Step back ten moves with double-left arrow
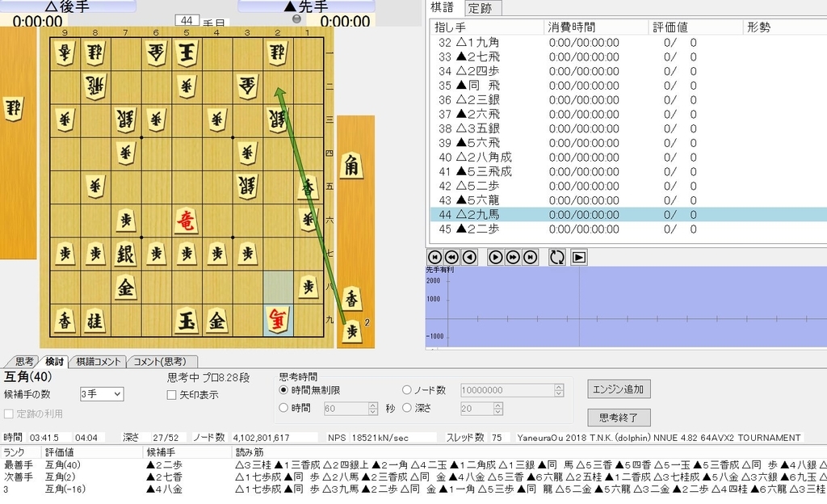This screenshot has height=504, width=827. (452, 258)
